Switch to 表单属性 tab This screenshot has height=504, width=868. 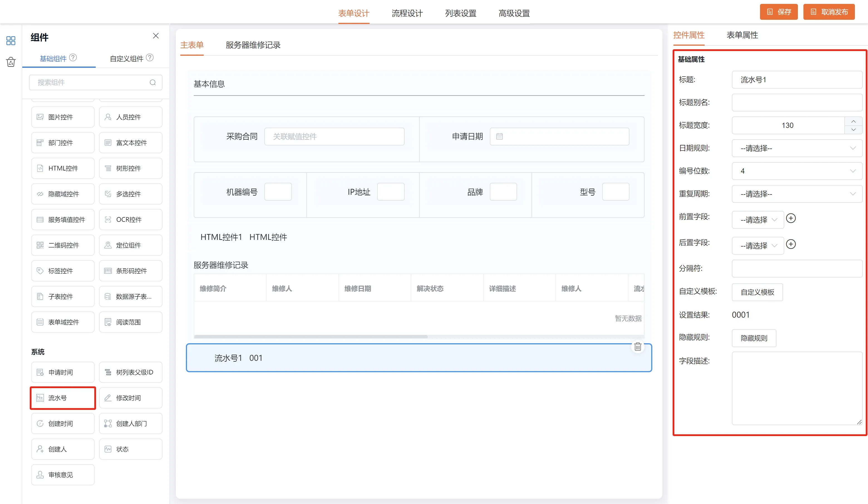click(x=742, y=35)
